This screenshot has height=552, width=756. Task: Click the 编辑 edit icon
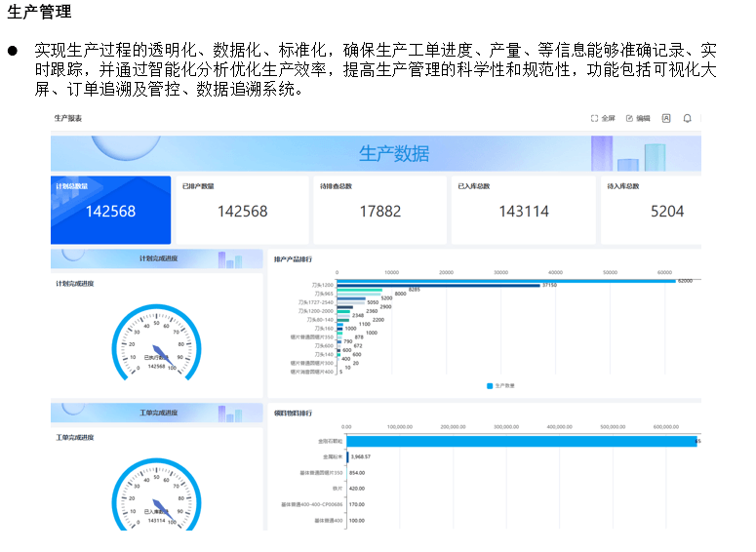pos(629,118)
